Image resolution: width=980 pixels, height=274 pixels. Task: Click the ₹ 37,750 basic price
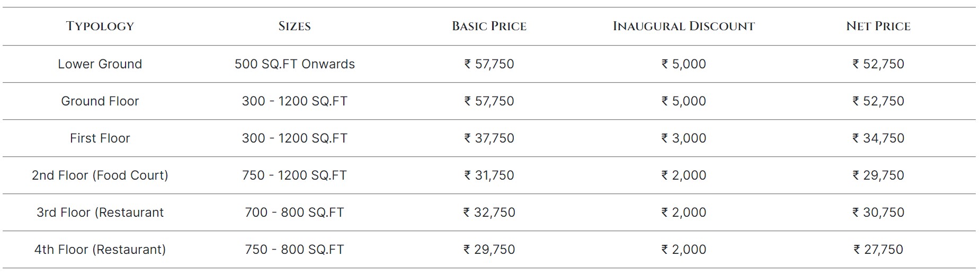coord(489,138)
